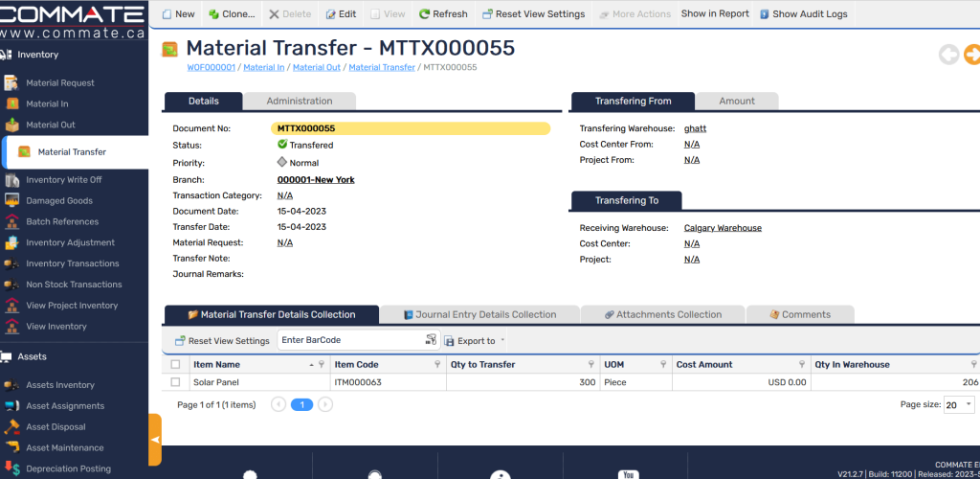Click the New toolbar button
Screen dimensions: 980x479
tap(179, 13)
